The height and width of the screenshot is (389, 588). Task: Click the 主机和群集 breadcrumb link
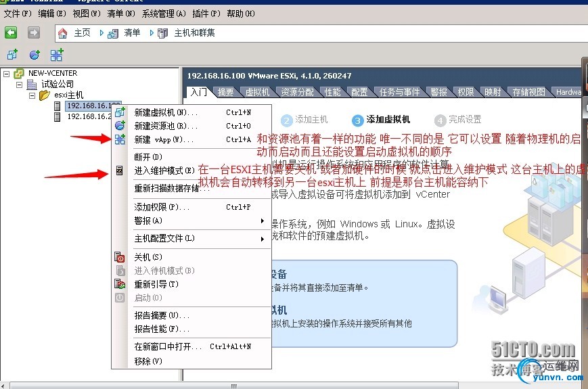[x=194, y=33]
